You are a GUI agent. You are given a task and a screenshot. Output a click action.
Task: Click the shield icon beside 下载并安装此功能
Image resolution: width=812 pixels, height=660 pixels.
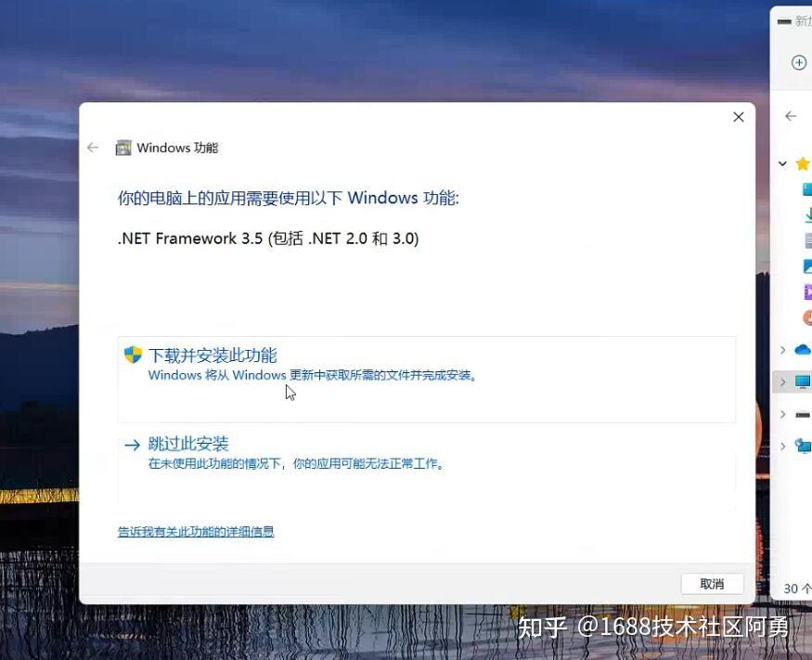point(132,354)
